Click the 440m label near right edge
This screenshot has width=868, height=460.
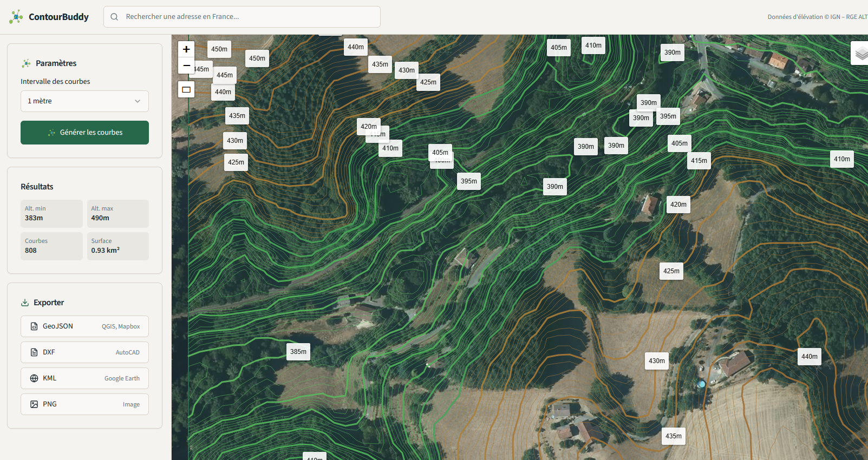810,357
